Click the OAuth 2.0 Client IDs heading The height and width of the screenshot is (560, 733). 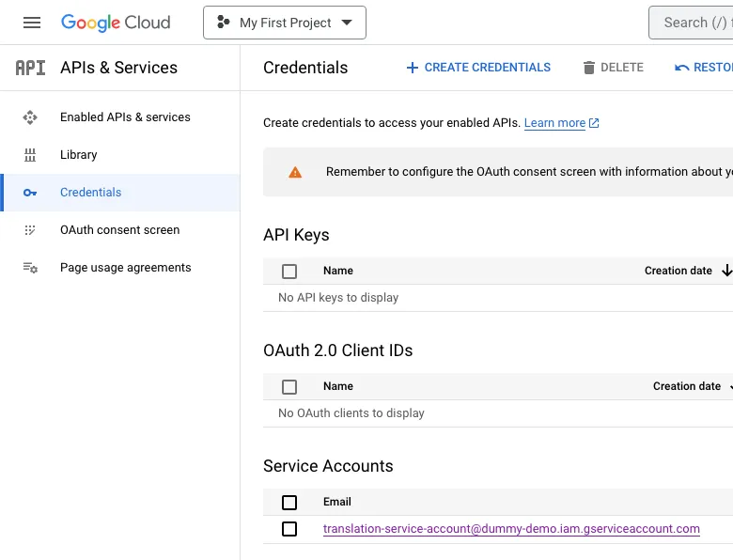338,350
